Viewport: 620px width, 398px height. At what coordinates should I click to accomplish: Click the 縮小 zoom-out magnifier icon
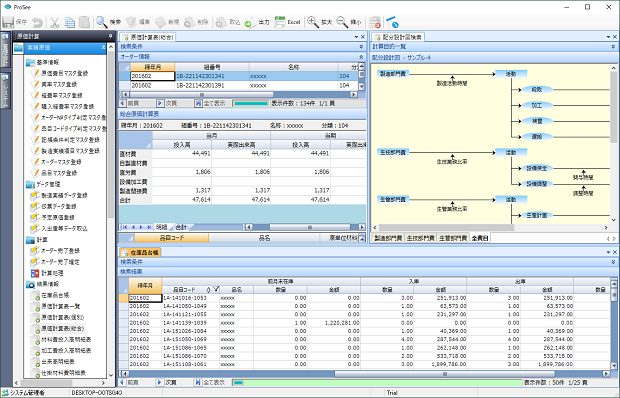342,22
